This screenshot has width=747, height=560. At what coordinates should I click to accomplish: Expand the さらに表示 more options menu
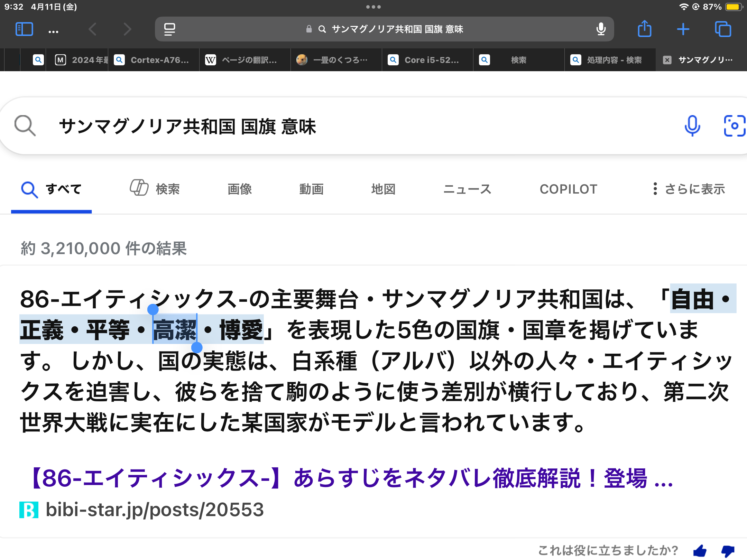[689, 189]
